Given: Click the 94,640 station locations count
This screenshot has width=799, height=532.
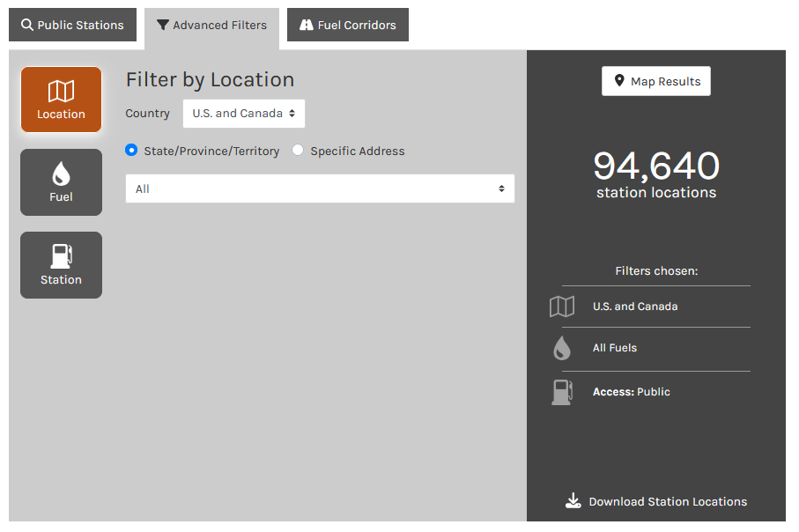Looking at the screenshot, I should tap(656, 174).
